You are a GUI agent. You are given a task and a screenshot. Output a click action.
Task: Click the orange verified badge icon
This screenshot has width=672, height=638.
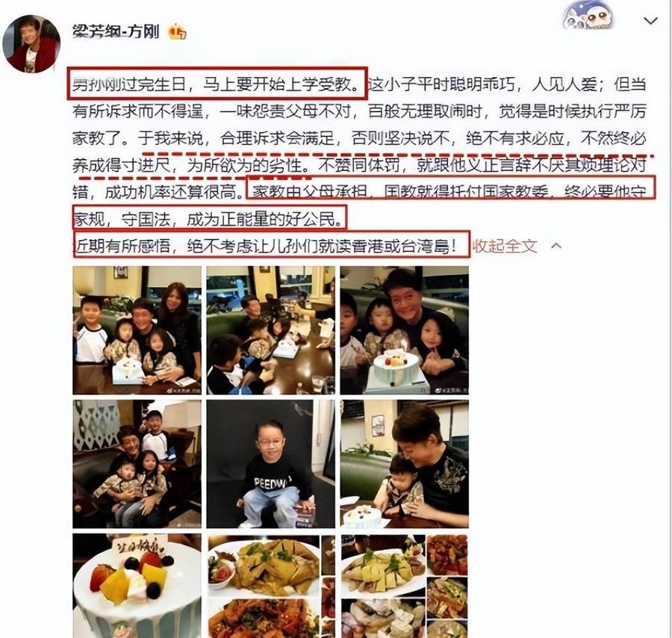coord(177,31)
